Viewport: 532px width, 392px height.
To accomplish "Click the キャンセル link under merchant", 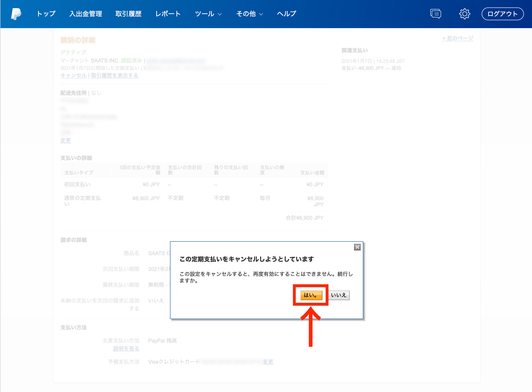I will point(73,75).
